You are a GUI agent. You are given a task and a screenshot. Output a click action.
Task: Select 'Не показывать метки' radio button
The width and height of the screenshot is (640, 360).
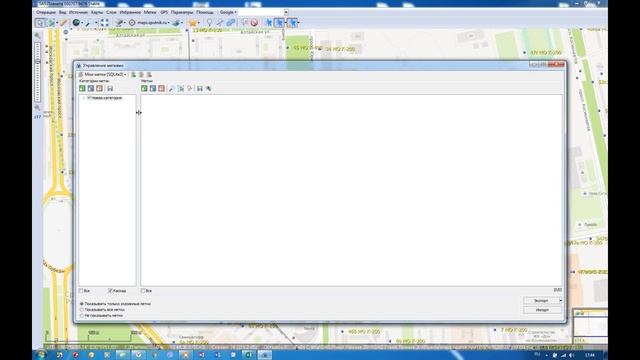tap(82, 316)
